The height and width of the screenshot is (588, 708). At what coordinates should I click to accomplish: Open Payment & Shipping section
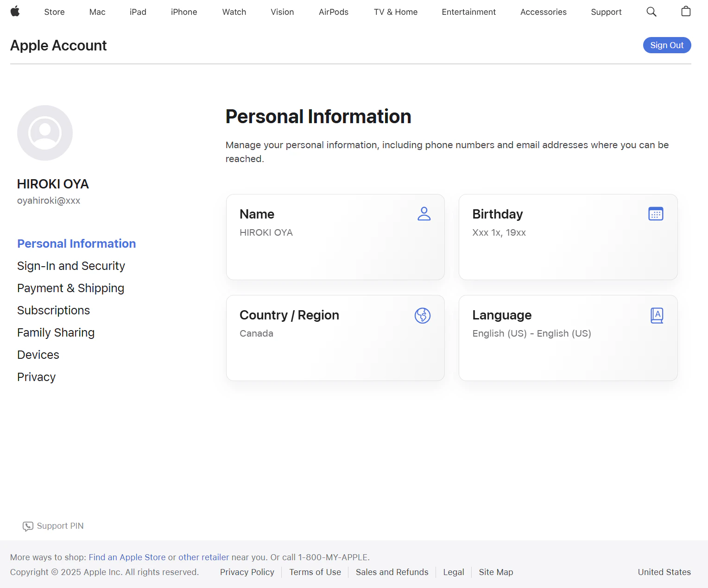click(70, 288)
